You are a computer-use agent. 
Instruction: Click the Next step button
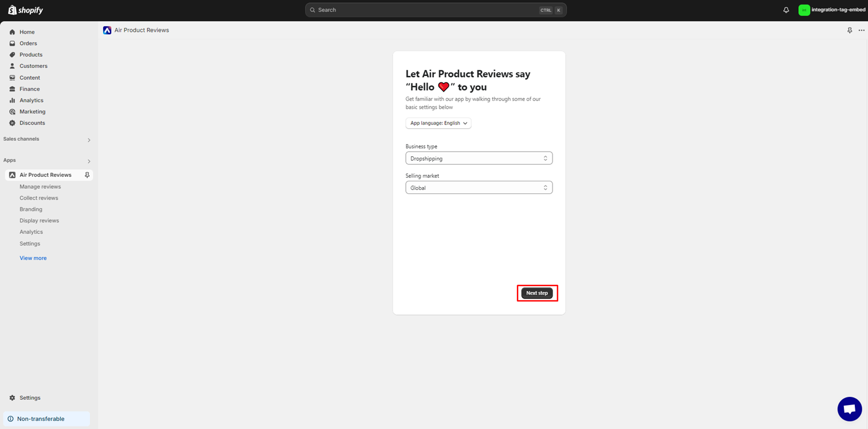[x=536, y=293]
